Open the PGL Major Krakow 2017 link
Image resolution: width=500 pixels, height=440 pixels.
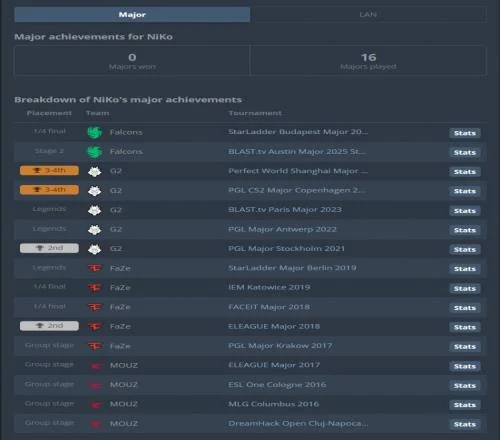[280, 346]
